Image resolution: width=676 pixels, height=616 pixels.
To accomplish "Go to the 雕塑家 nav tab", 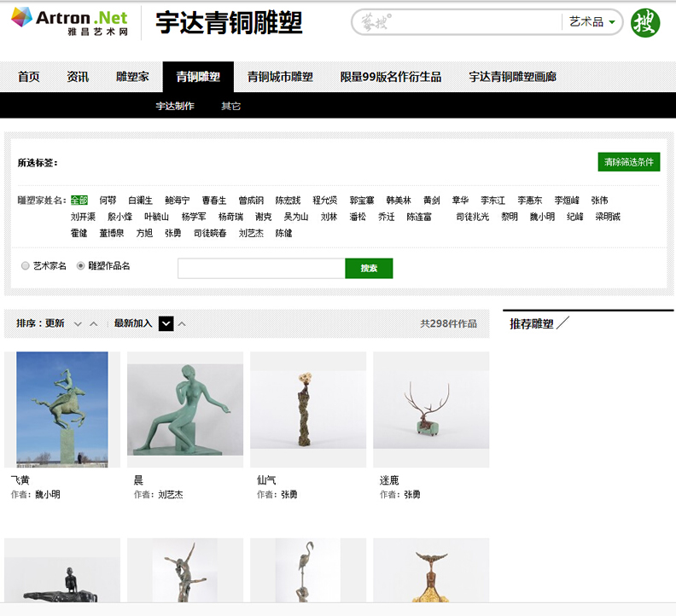I will pos(132,77).
